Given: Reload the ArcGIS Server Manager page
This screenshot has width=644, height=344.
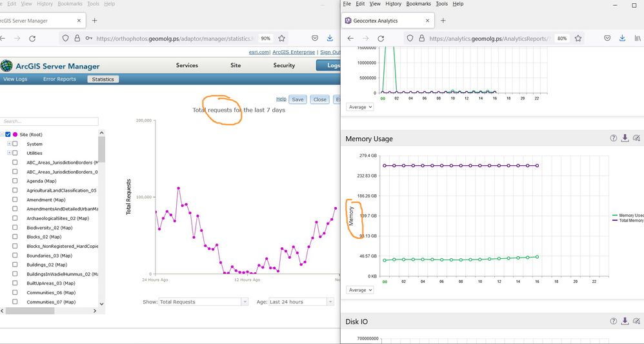Looking at the screenshot, I should pyautogui.click(x=32, y=38).
